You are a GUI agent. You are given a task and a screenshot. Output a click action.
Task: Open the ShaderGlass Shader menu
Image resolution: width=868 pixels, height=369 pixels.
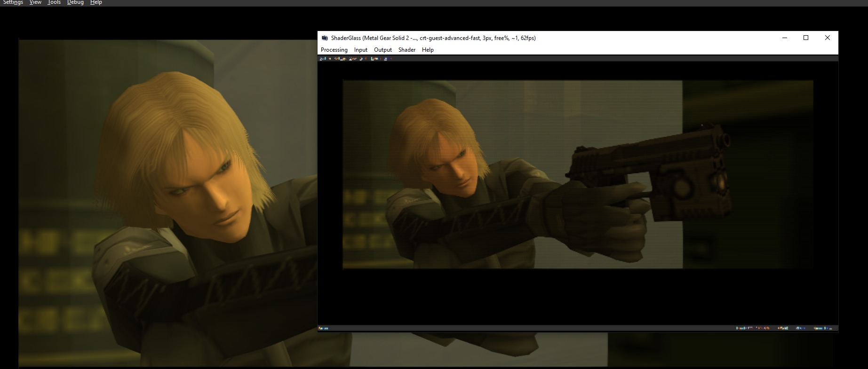(x=407, y=50)
